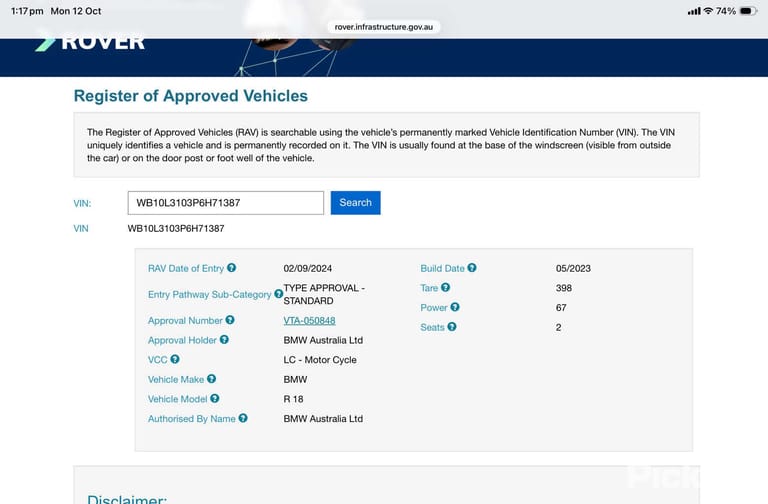Click help icon beside Approval Number
The image size is (768, 504).
pos(230,320)
